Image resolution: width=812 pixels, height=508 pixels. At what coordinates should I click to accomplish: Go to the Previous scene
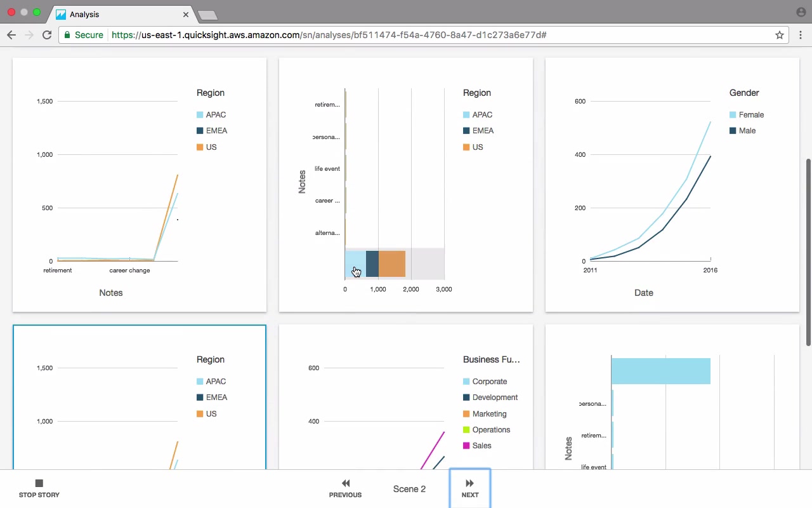click(345, 488)
